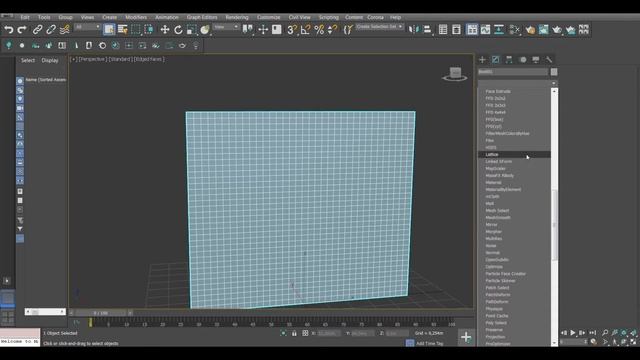Open the Graph Editors menu
This screenshot has width=640, height=360.
click(202, 17)
